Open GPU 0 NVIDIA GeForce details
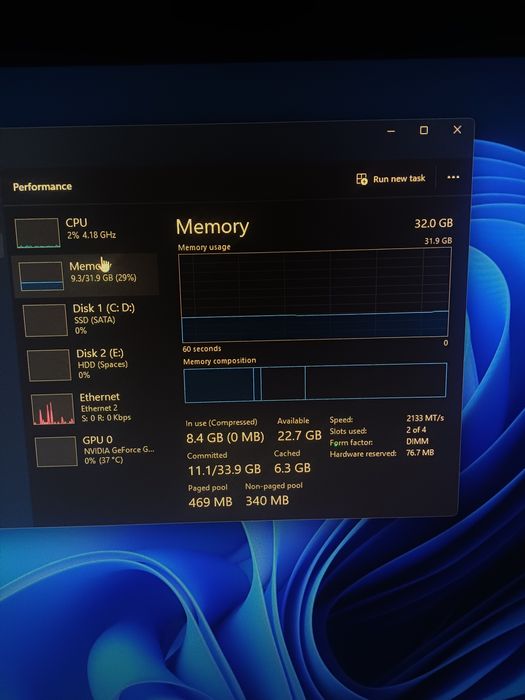 click(94, 451)
